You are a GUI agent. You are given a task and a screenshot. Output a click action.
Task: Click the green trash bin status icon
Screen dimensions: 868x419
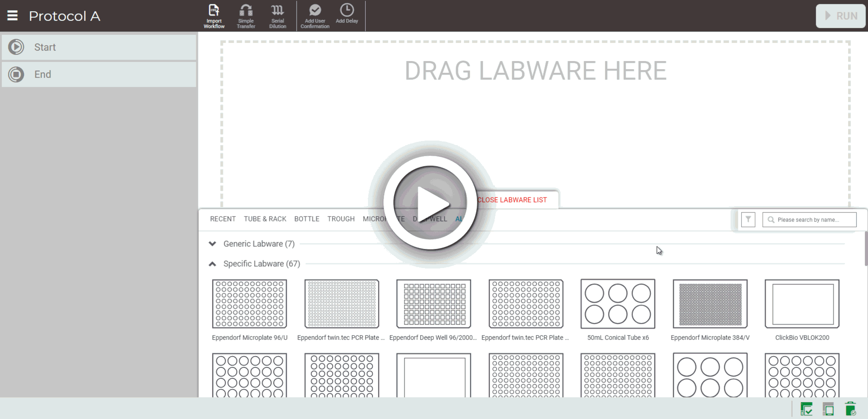850,409
